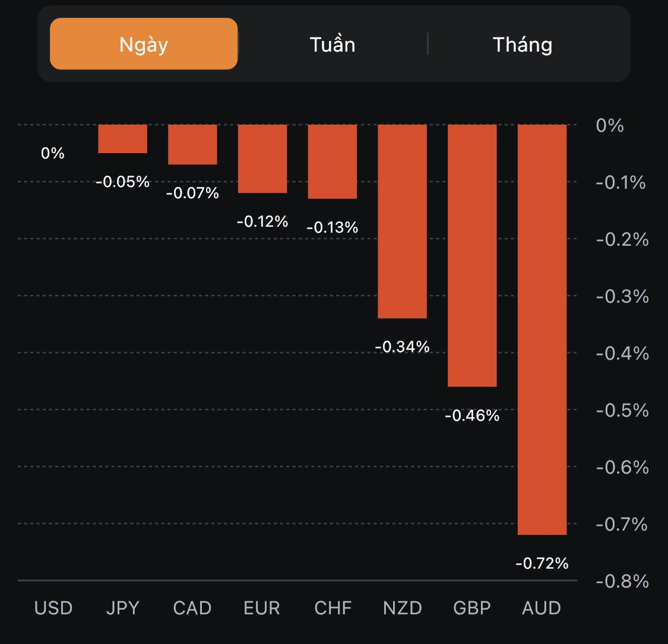668x644 pixels.
Task: Click the AUD bar in the chart
Action: pyautogui.click(x=542, y=329)
